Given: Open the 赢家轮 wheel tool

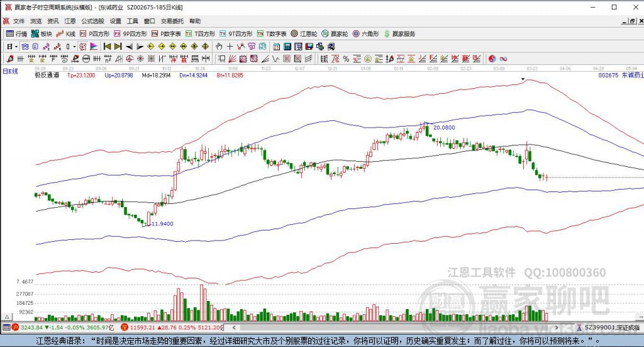Looking at the screenshot, I should point(335,34).
